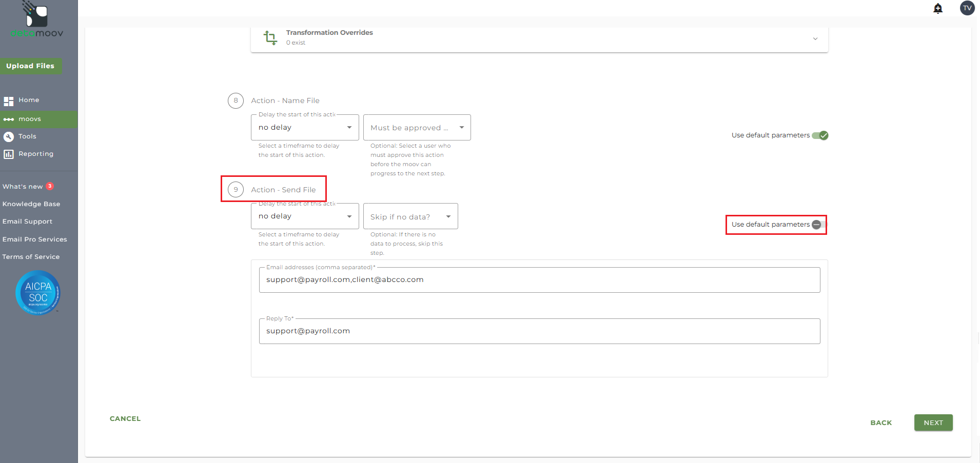Viewport: 980px width, 463px height.
Task: Enable default parameters for Send File action
Action: 819,225
